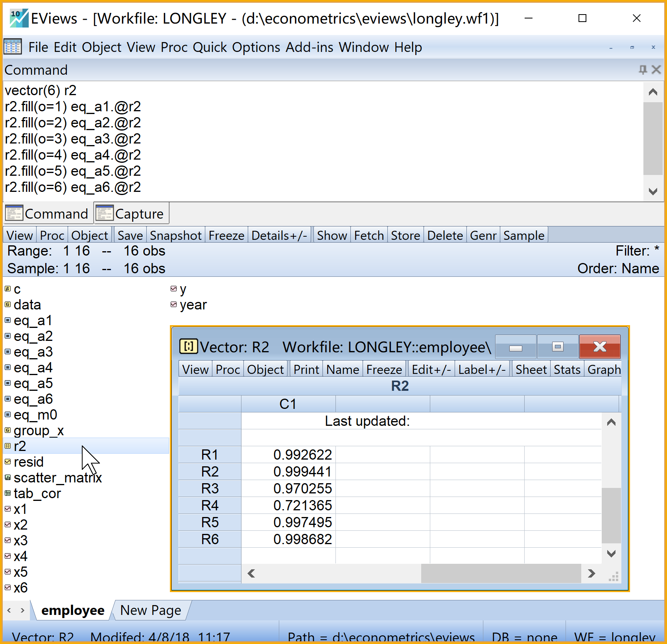Click the eq_a1 equation object icon
The image size is (667, 644).
pyautogui.click(x=7, y=320)
